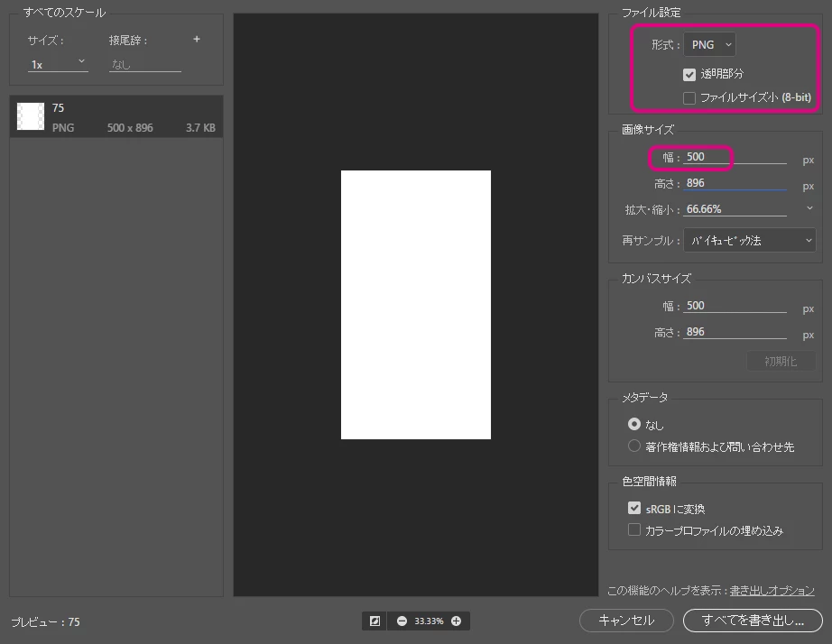The image size is (832, 644).
Task: Click the 33.33% zoom level text
Action: [429, 621]
